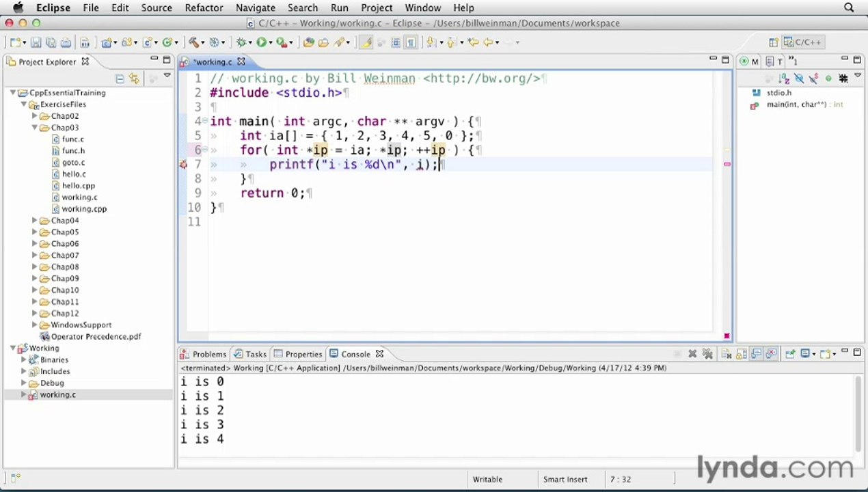The image size is (868, 492).
Task: Expand the Chap02 folder
Action: tap(35, 116)
